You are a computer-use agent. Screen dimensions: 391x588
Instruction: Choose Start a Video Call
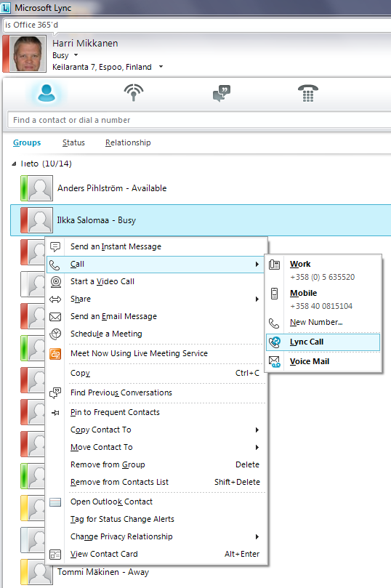pos(156,281)
